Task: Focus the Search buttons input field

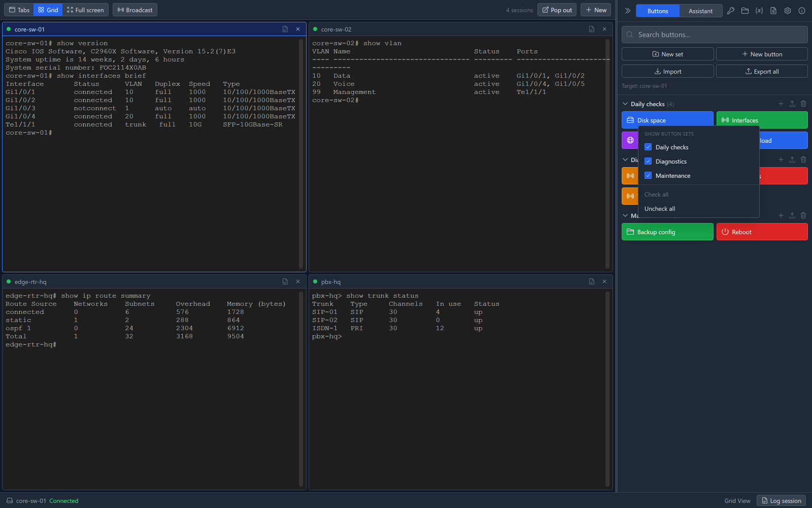Action: pyautogui.click(x=715, y=35)
